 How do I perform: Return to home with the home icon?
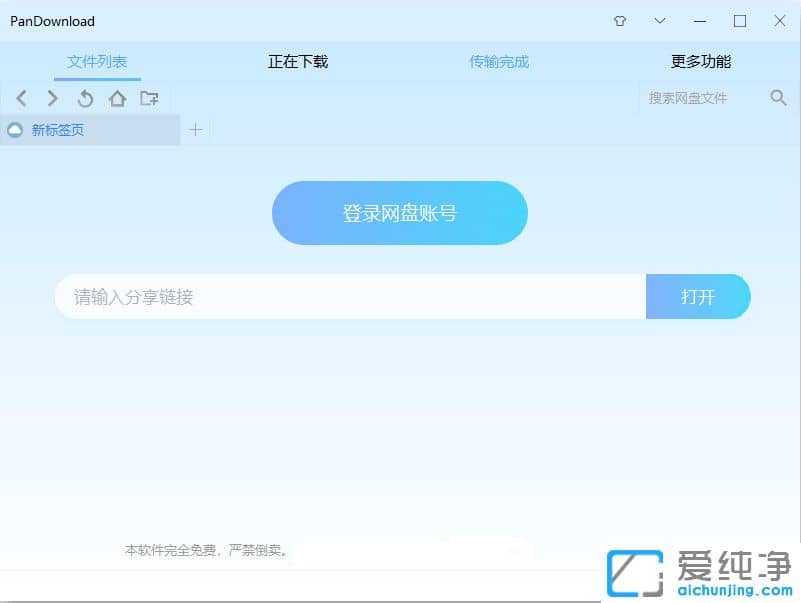118,98
